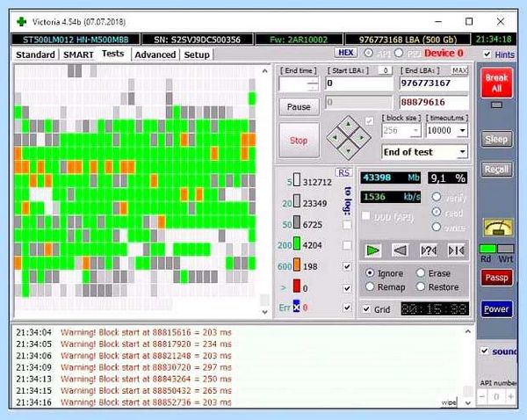Select the PIO radio button

[399, 53]
